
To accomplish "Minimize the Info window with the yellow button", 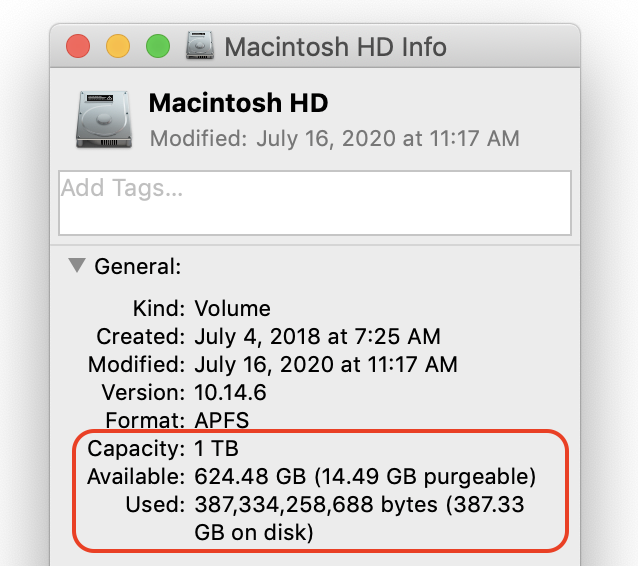I will (x=118, y=46).
